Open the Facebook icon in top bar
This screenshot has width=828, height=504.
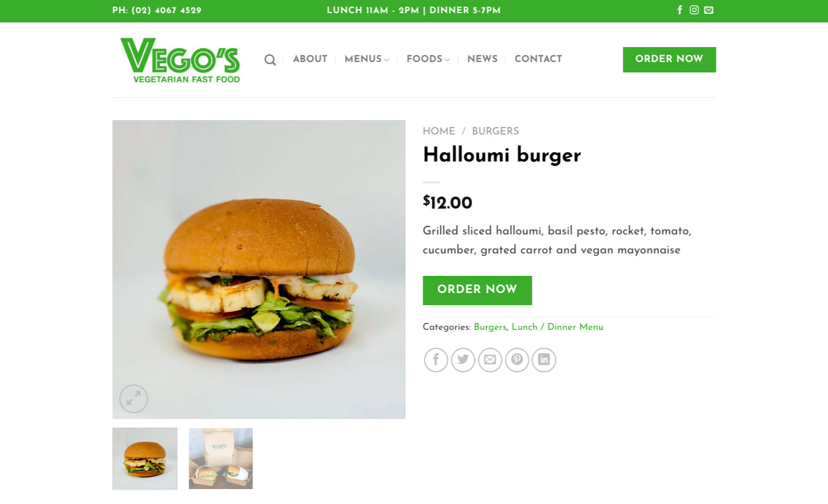680,10
